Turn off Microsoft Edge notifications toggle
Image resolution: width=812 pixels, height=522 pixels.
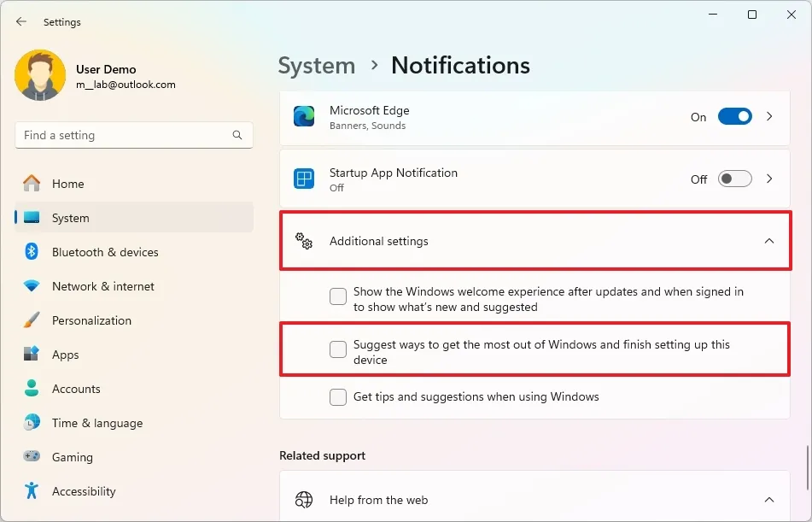pyautogui.click(x=734, y=117)
